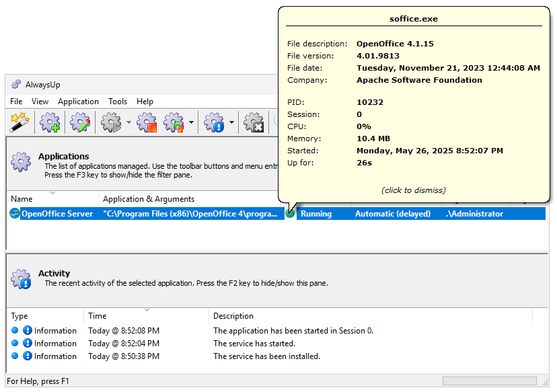Click "The application has been started in Session 0."
Viewport: 557px width, 392px height.
pyautogui.click(x=293, y=331)
